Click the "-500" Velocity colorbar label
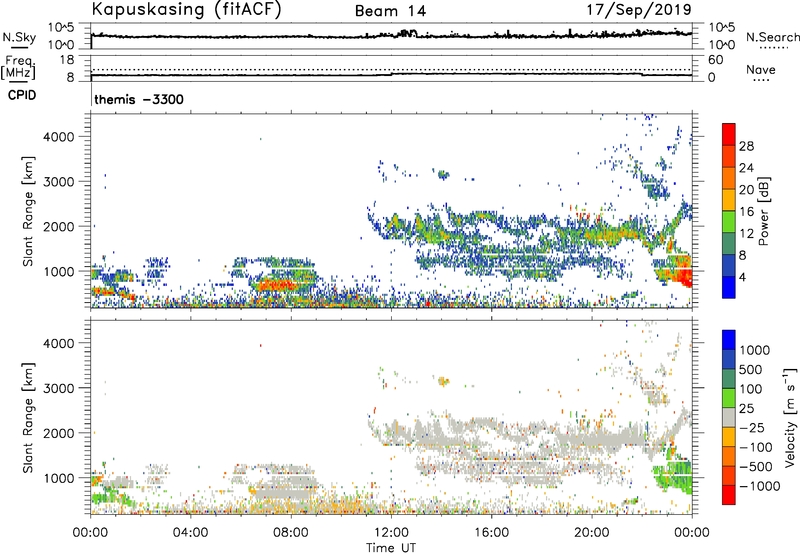 pyautogui.click(x=756, y=467)
